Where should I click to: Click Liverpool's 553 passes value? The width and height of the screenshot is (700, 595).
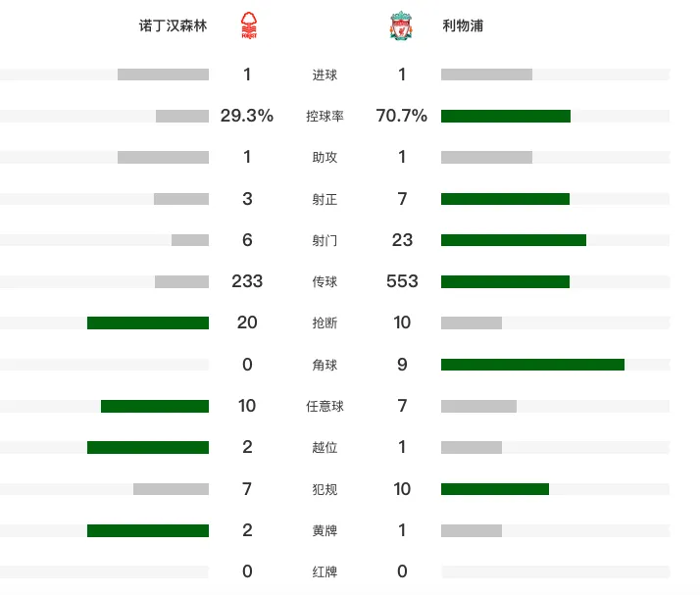(x=402, y=281)
